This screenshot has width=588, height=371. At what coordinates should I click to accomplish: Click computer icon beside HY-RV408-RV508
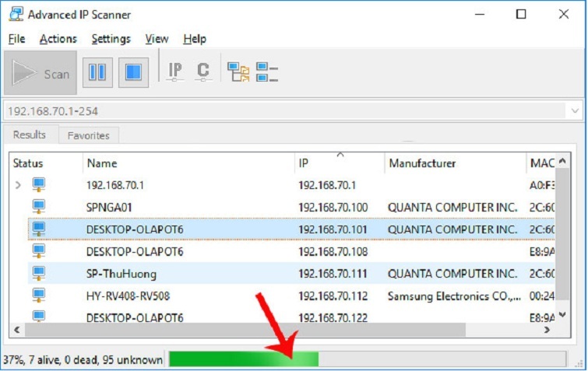[x=39, y=295]
